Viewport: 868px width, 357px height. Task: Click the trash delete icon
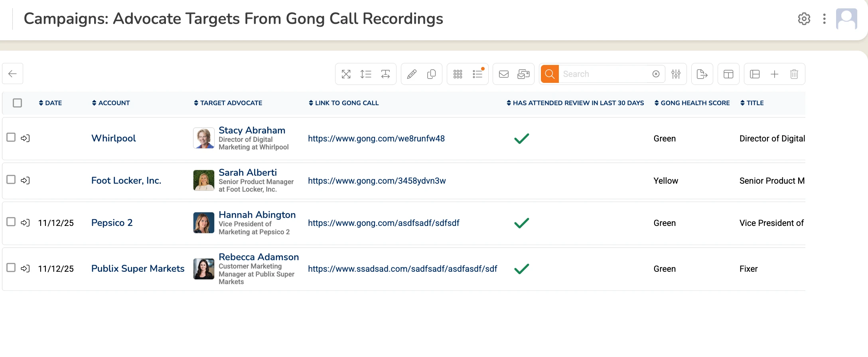[794, 74]
